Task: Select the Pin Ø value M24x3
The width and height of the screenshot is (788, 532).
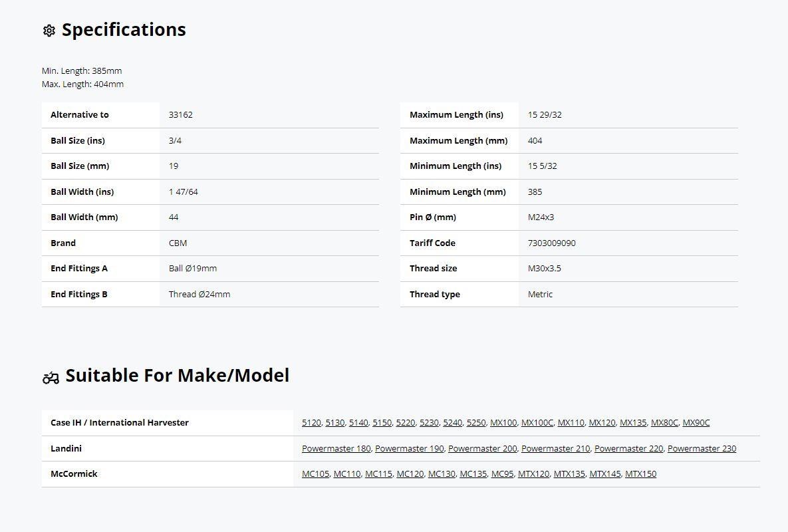Action: tap(541, 217)
